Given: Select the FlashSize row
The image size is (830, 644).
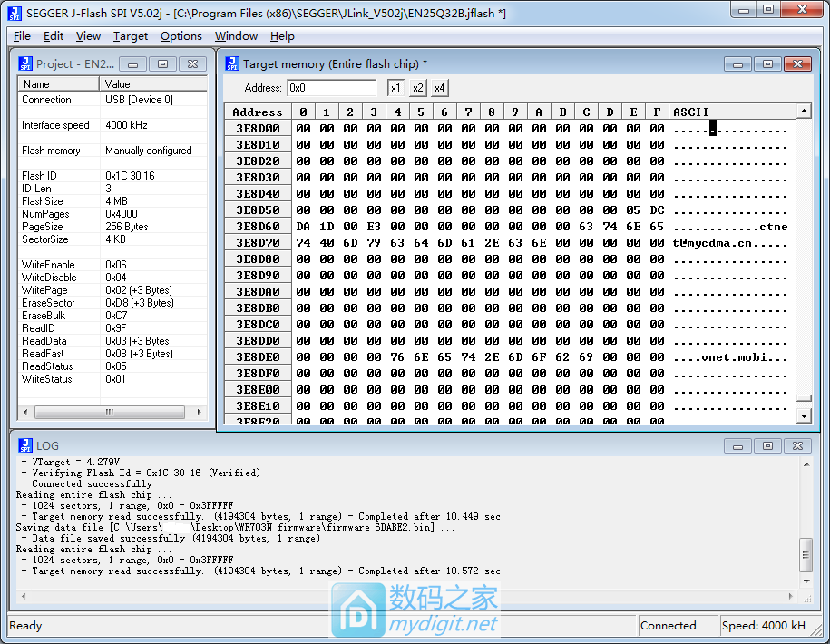Looking at the screenshot, I should [112, 201].
